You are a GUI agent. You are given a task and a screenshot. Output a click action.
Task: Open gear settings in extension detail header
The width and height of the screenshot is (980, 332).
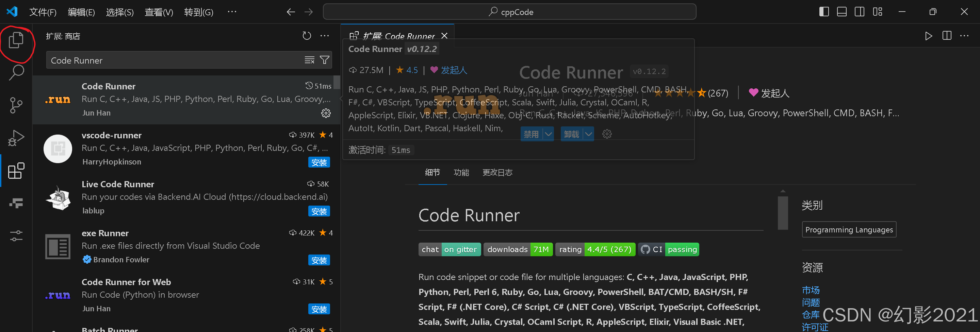[607, 134]
